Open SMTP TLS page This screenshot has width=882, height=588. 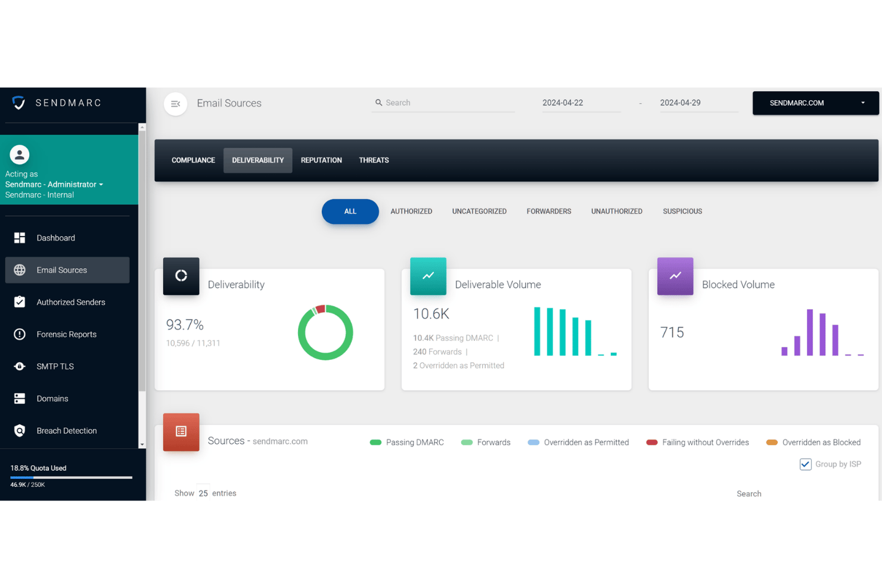coord(67,366)
